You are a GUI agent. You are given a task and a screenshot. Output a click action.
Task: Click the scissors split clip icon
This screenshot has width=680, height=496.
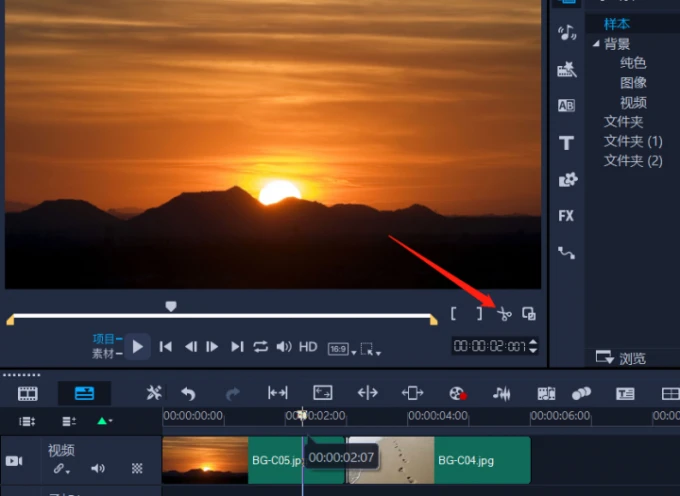tap(504, 314)
